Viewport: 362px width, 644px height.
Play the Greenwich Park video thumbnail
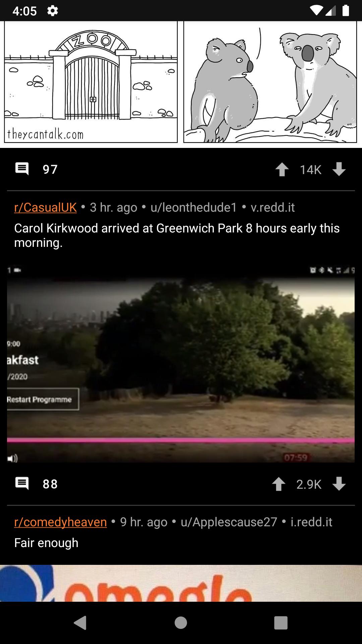(x=181, y=364)
